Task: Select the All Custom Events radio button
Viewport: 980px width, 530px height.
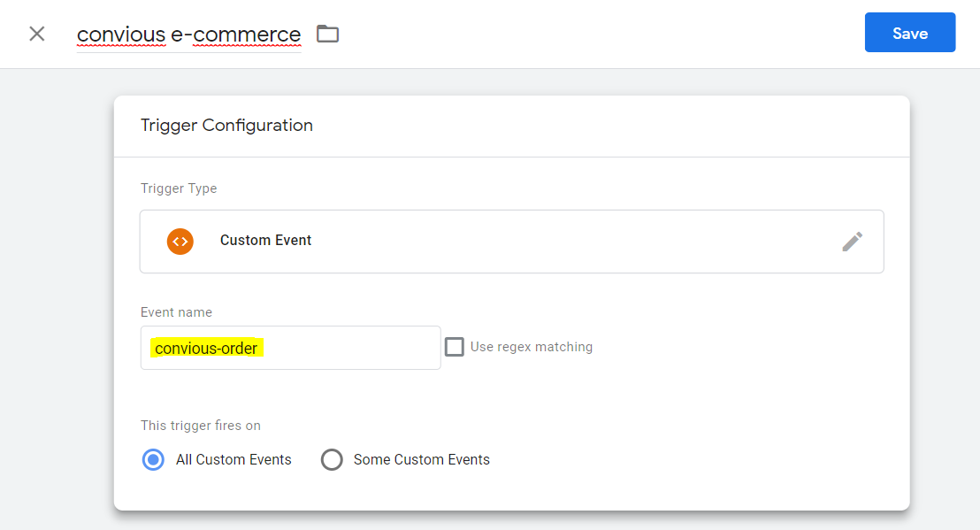Action: [x=153, y=460]
